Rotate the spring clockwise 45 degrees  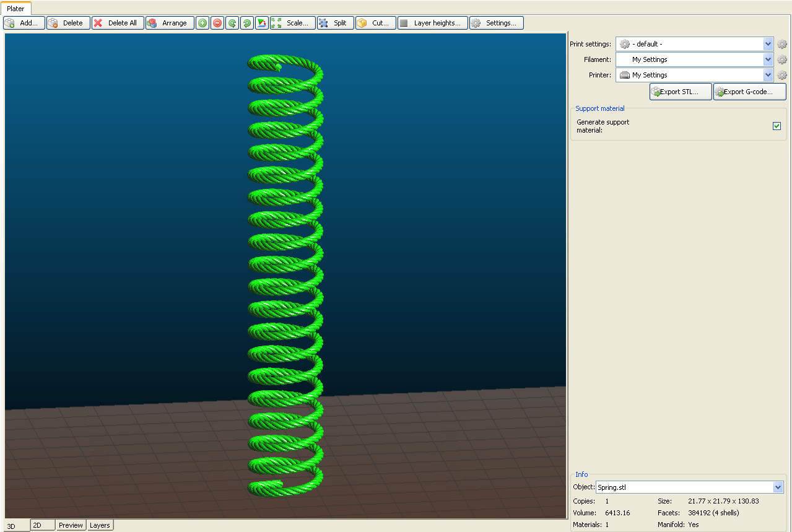246,23
